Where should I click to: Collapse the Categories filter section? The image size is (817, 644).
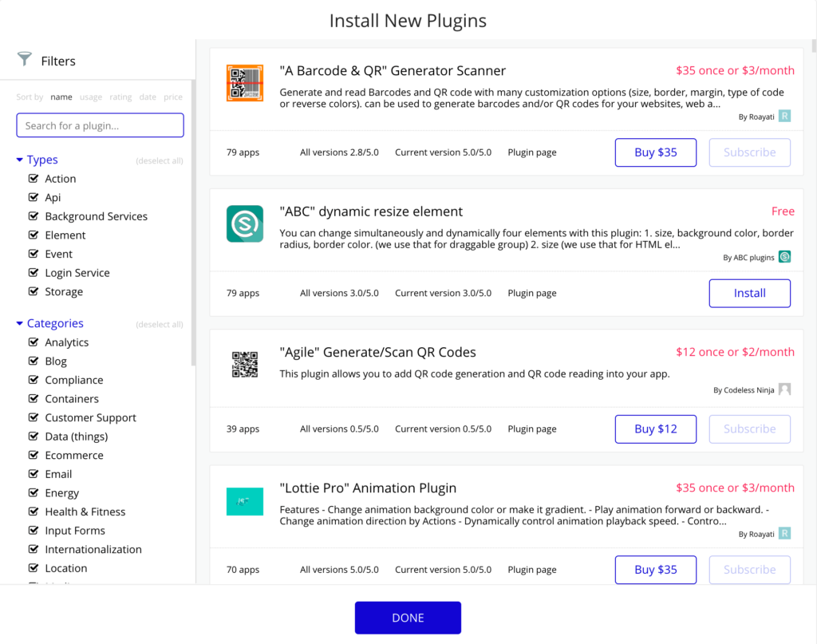pyautogui.click(x=19, y=324)
